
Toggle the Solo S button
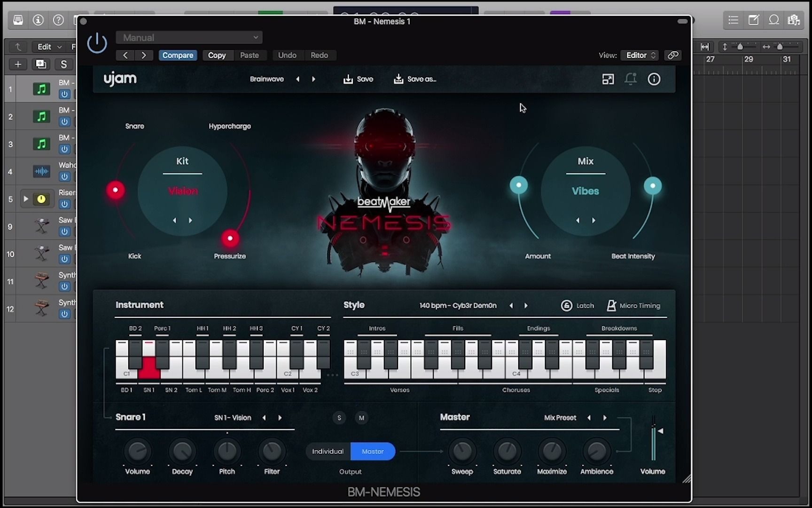(x=339, y=418)
